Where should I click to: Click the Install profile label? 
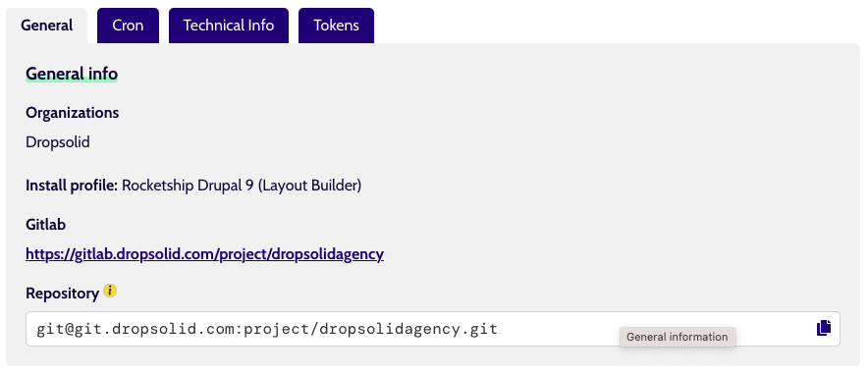click(x=72, y=185)
